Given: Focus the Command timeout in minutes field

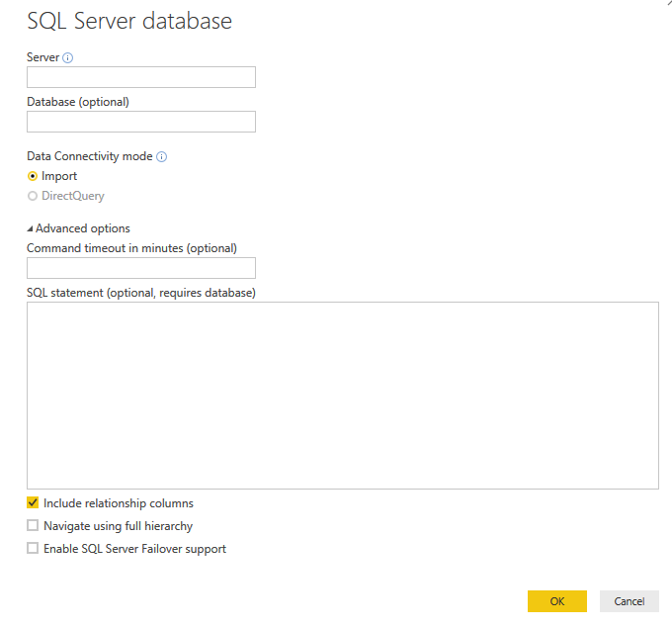Looking at the screenshot, I should pos(141,268).
